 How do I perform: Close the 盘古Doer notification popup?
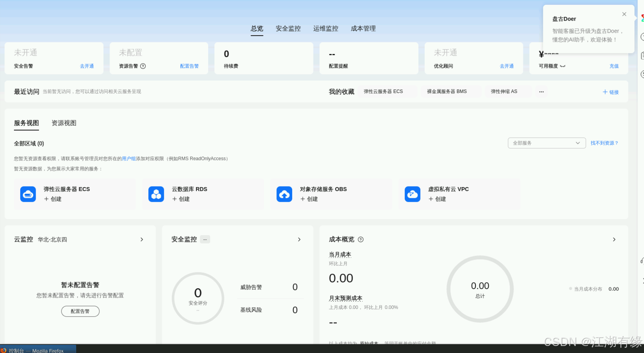pyautogui.click(x=624, y=14)
